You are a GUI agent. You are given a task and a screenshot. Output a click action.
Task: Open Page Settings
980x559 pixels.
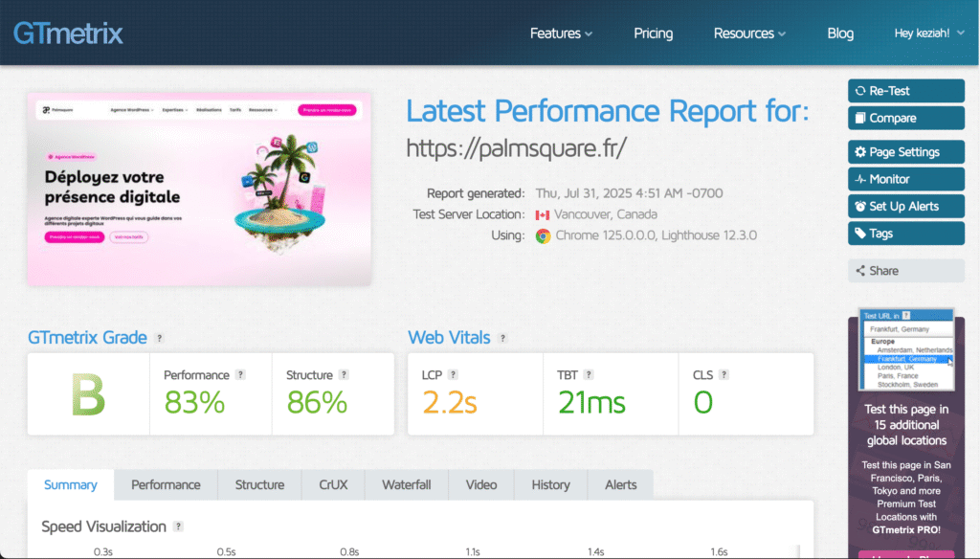pos(905,152)
